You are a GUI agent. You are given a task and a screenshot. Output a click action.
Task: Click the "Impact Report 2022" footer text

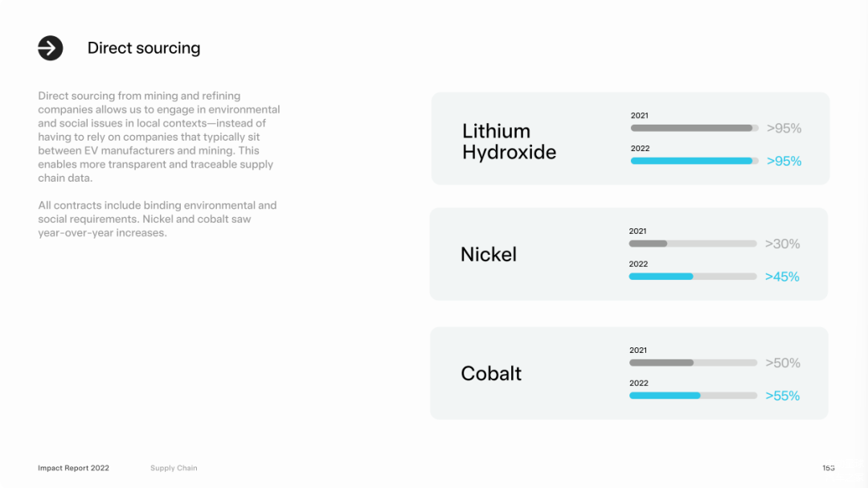click(x=73, y=468)
